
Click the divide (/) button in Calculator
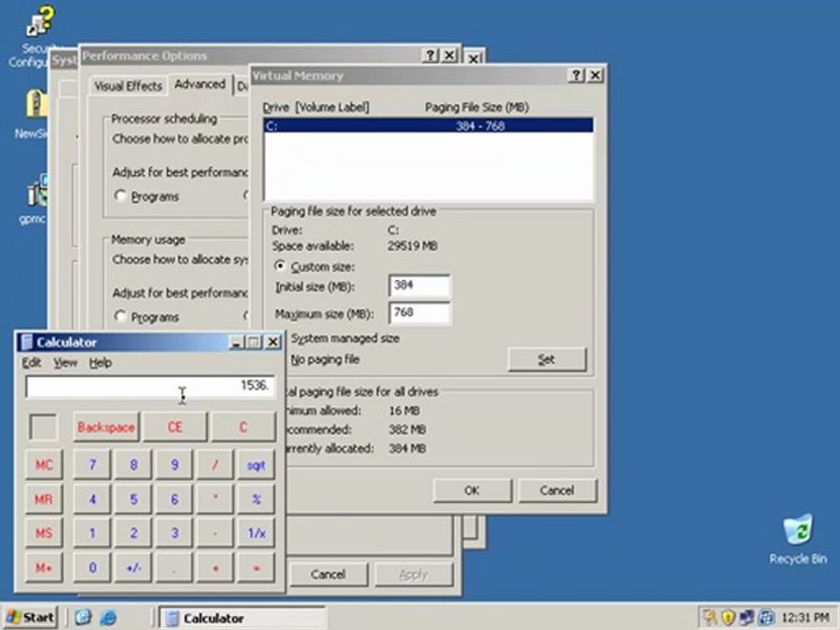[215, 465]
